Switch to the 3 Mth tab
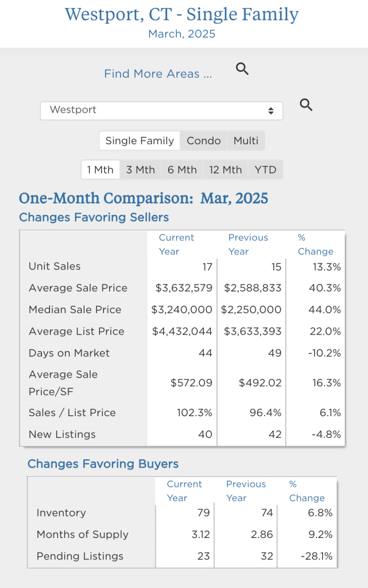The image size is (368, 588). [x=141, y=170]
